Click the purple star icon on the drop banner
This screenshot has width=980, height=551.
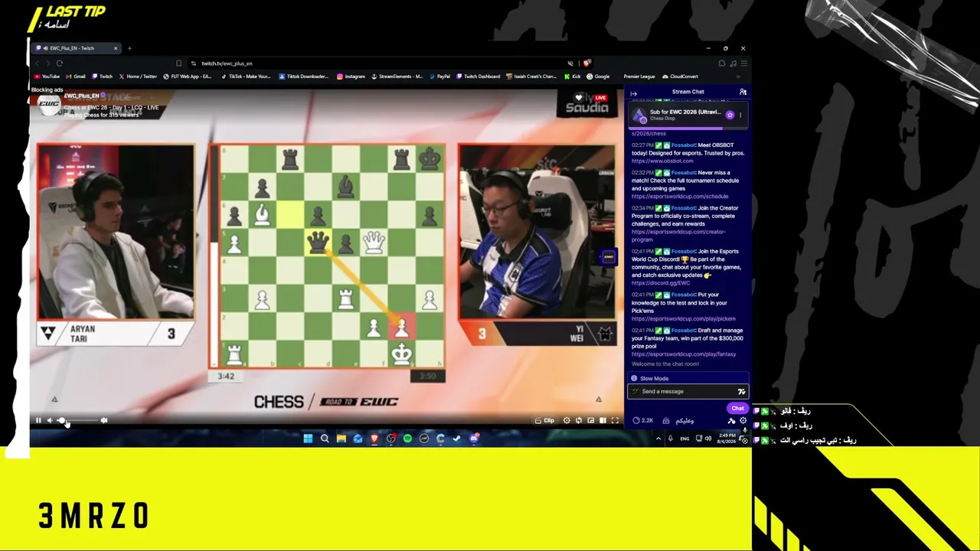[x=730, y=115]
